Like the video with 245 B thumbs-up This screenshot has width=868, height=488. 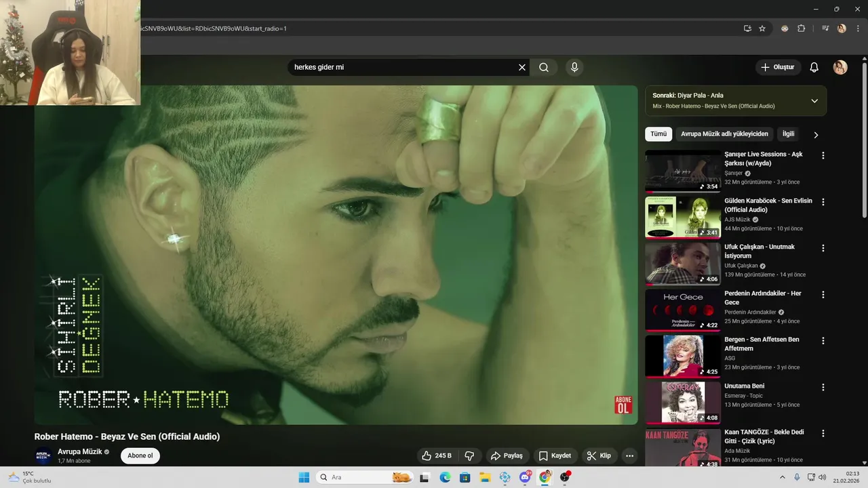tap(437, 455)
